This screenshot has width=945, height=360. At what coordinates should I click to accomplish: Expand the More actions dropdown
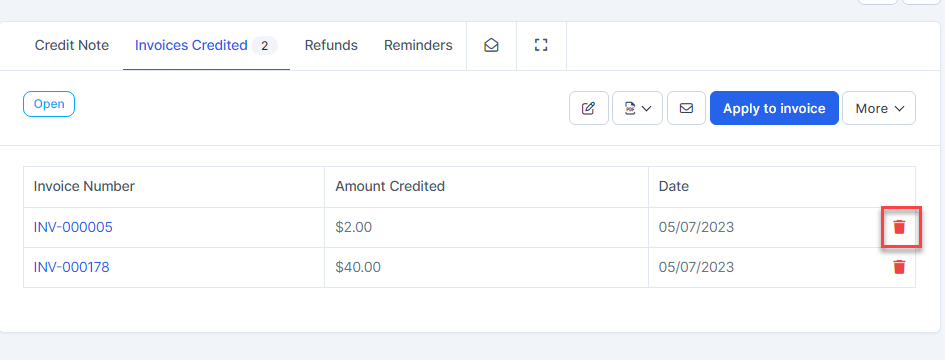click(x=879, y=109)
